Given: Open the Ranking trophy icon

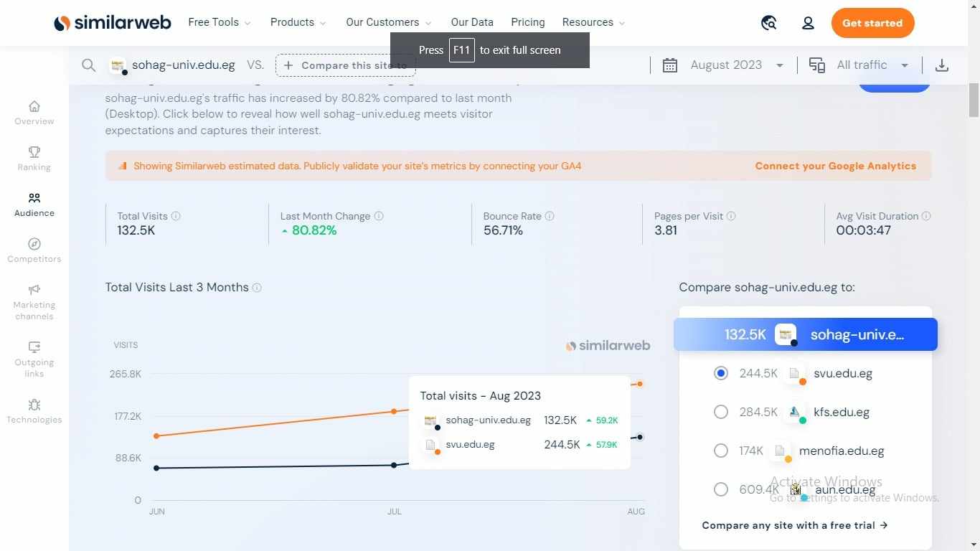Looking at the screenshot, I should click(x=34, y=152).
